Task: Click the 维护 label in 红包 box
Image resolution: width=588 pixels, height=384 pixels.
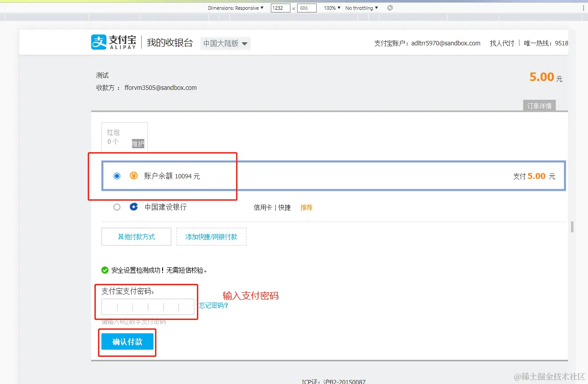Action: pyautogui.click(x=138, y=144)
